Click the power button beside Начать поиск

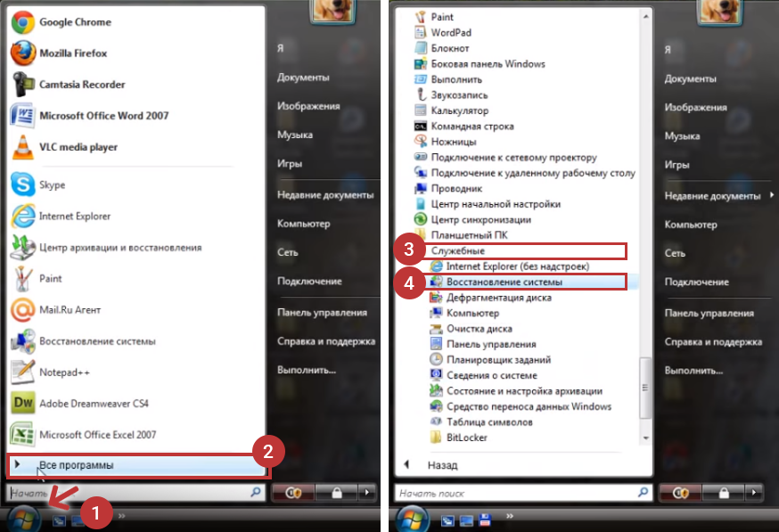click(679, 493)
